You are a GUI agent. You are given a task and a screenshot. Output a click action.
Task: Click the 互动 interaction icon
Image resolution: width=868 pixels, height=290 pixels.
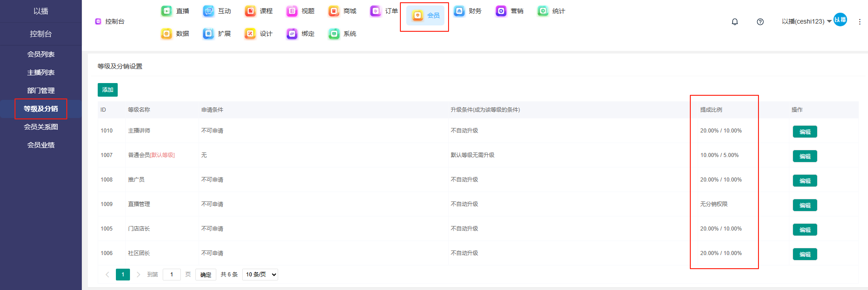pos(209,11)
